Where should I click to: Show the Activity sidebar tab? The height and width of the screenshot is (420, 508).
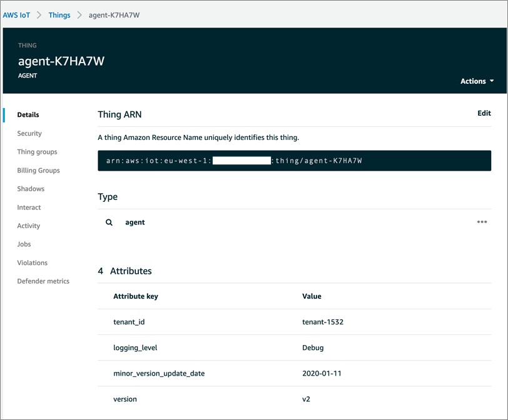(29, 226)
